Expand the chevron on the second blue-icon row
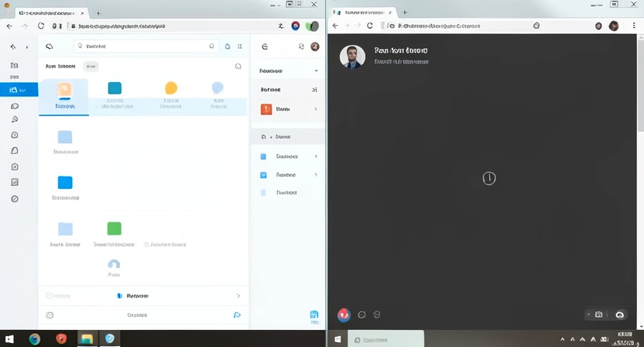 (x=316, y=175)
